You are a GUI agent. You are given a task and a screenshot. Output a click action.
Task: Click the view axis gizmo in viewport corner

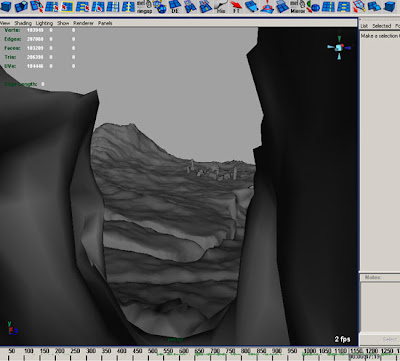(339, 48)
